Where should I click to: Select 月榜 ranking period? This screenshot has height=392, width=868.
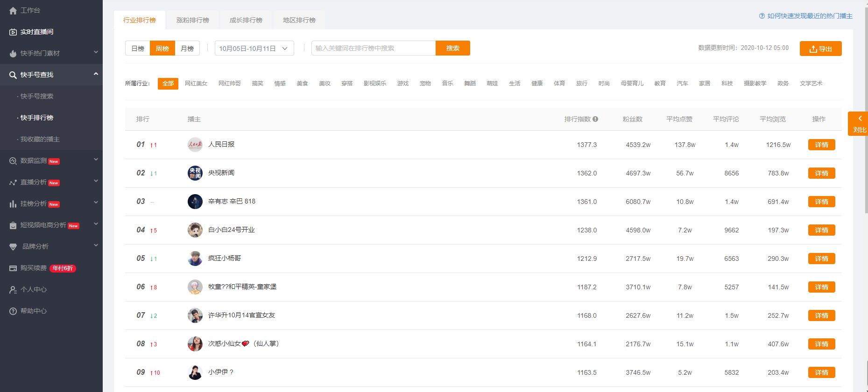(x=187, y=49)
